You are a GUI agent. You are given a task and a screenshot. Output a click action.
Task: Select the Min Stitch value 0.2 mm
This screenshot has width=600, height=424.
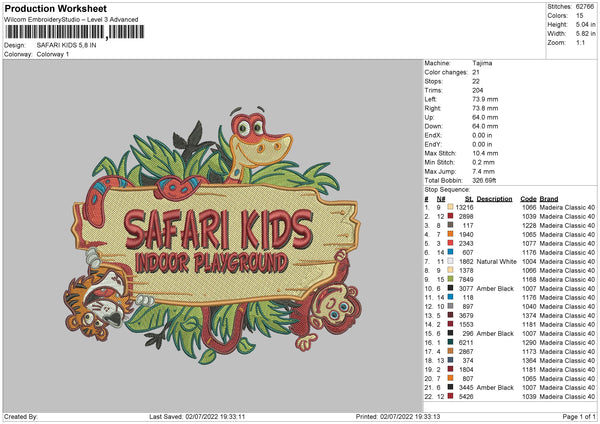click(x=483, y=162)
